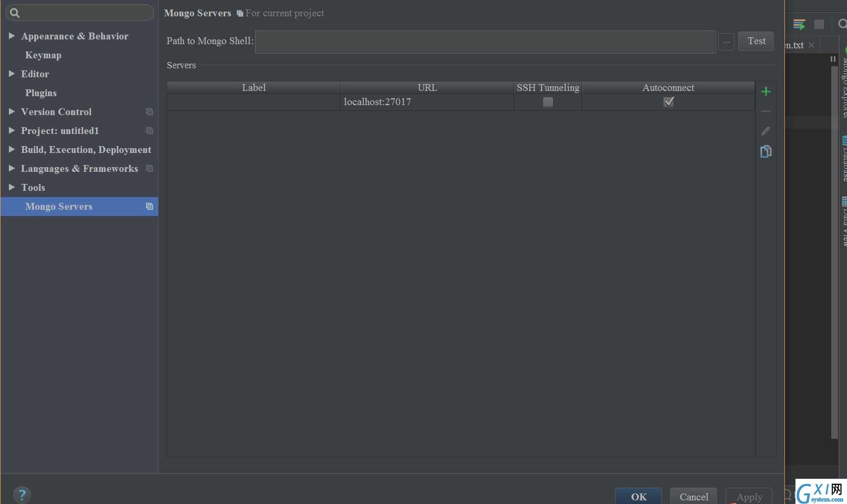Screen dimensions: 847x504
Task: Click the project-level icon next to Mongo Servers
Action: click(149, 207)
